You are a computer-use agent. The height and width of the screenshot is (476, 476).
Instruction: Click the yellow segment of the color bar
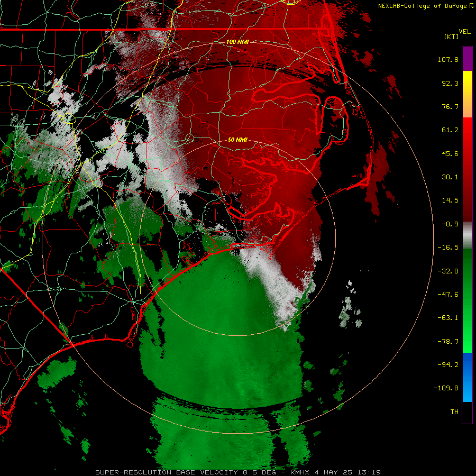pyautogui.click(x=467, y=82)
